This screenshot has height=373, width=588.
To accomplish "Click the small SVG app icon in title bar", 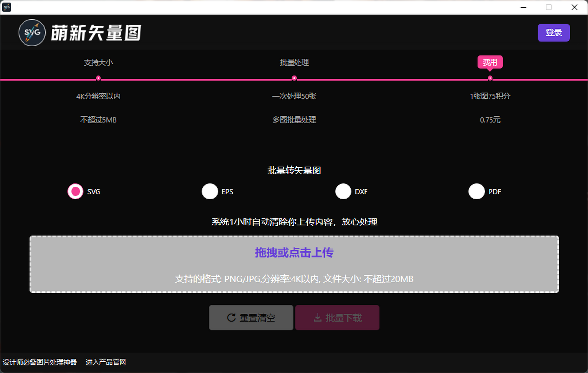I will (x=7, y=7).
